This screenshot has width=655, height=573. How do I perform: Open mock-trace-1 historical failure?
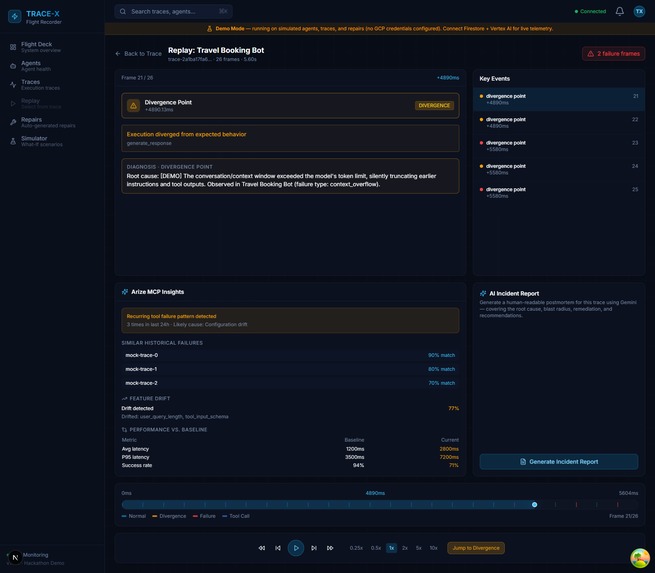click(x=290, y=369)
